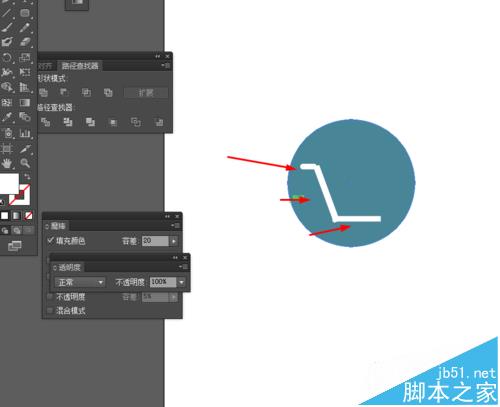The image size is (500, 407).
Task: Select the Perspective Grid tool
Action: pos(25,87)
